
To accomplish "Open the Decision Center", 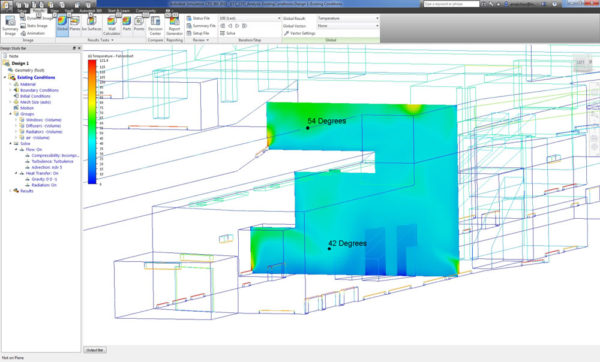I will (x=155, y=25).
